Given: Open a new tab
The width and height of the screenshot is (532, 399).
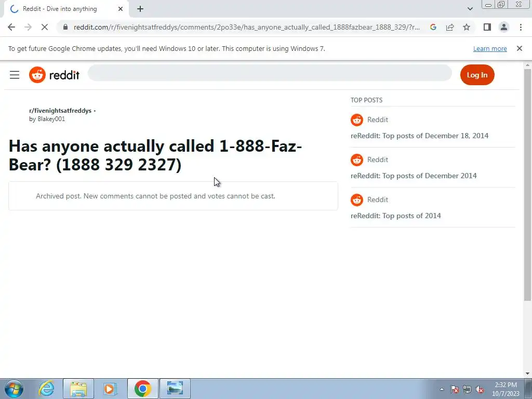Looking at the screenshot, I should click(x=140, y=9).
